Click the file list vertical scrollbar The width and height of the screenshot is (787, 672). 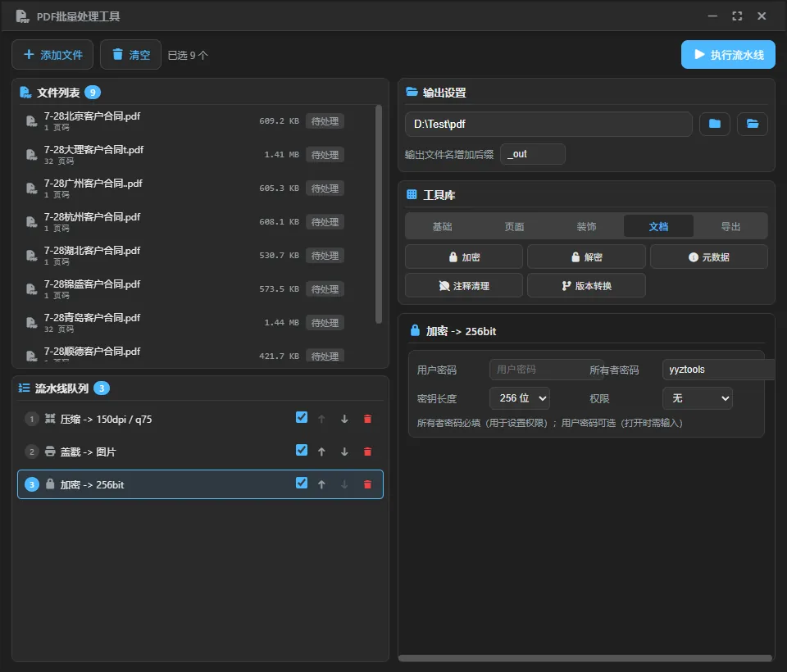point(379,214)
